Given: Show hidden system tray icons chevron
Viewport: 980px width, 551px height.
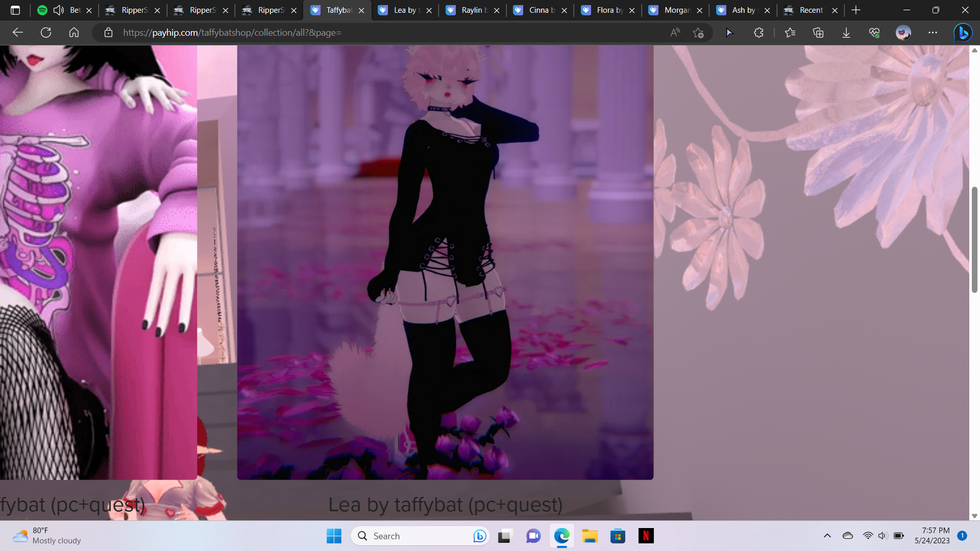Looking at the screenshot, I should (x=827, y=536).
